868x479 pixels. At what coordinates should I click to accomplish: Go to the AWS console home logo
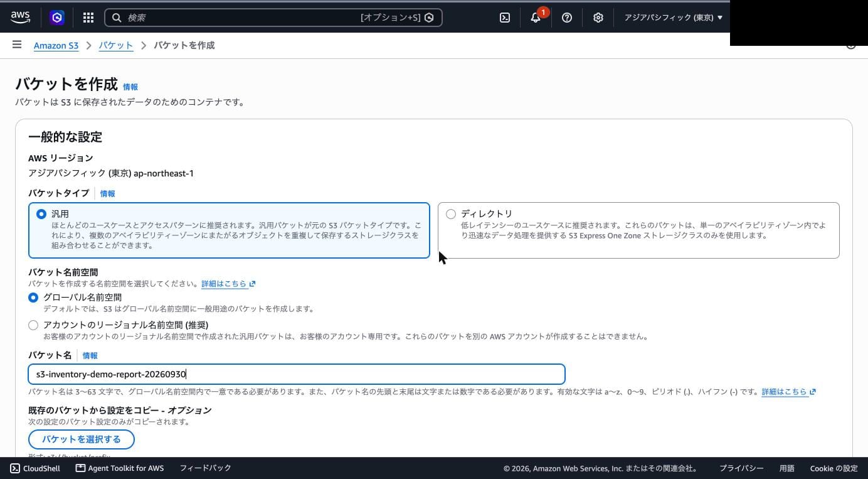coord(21,18)
